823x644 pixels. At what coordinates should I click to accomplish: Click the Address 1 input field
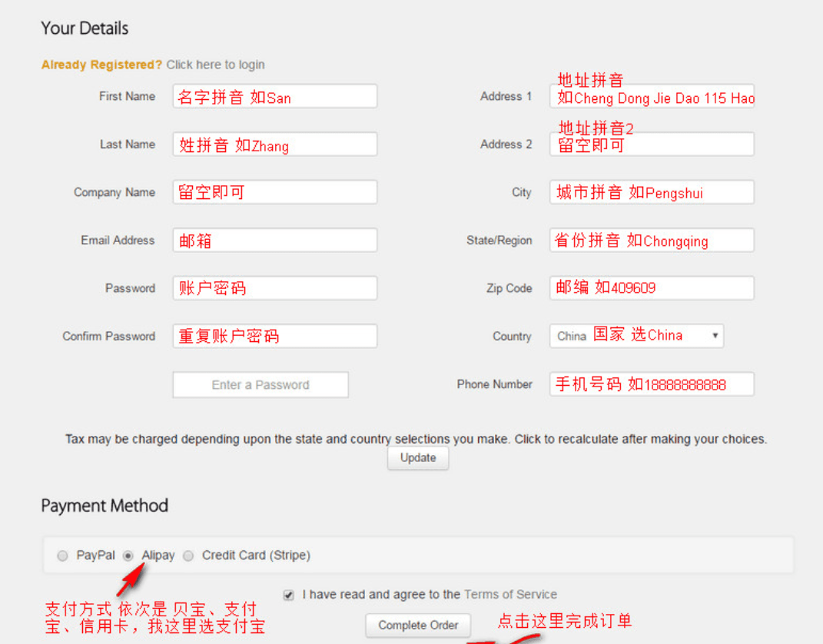point(652,97)
